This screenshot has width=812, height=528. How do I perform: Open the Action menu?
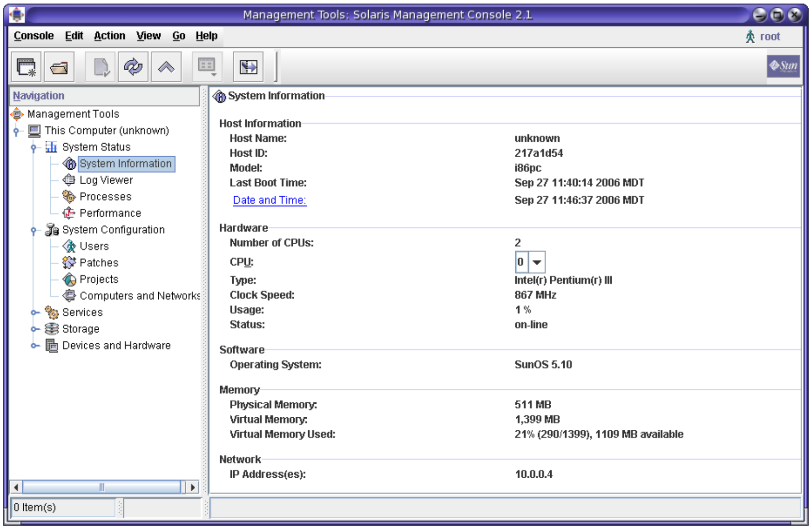coord(109,36)
